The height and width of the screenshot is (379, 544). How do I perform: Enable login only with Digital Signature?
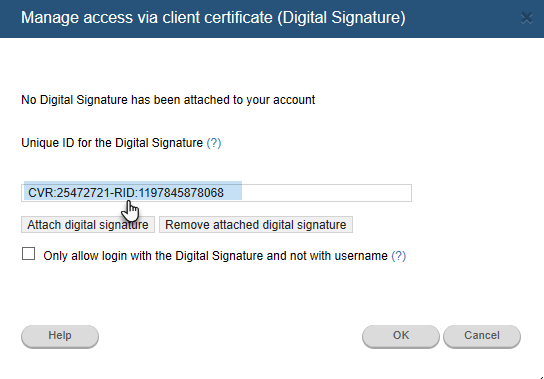[28, 254]
